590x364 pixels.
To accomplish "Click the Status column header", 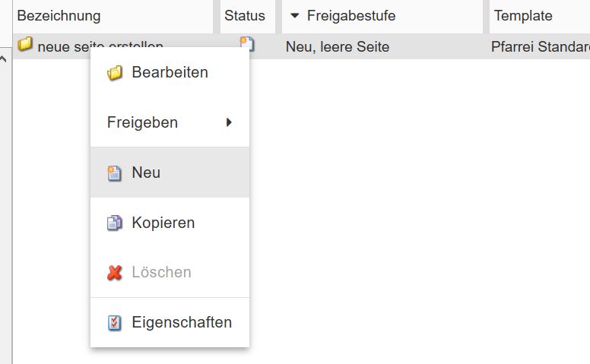I will coord(245,16).
